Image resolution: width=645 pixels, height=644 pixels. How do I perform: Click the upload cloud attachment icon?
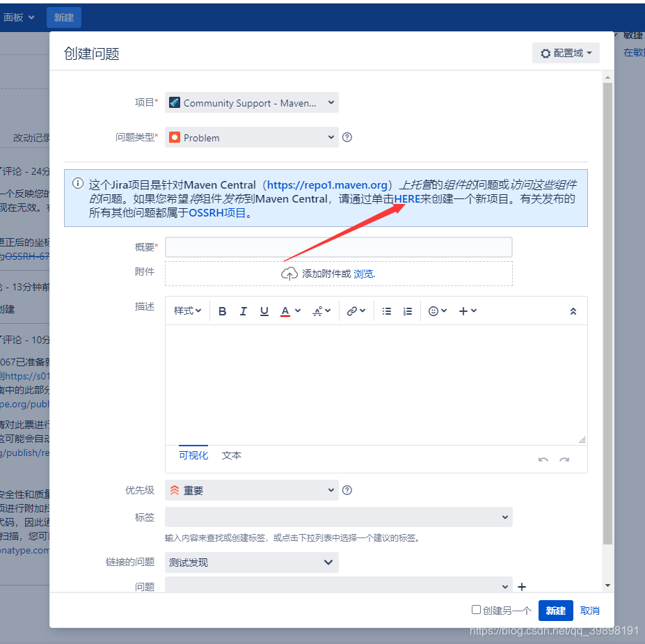tap(289, 274)
